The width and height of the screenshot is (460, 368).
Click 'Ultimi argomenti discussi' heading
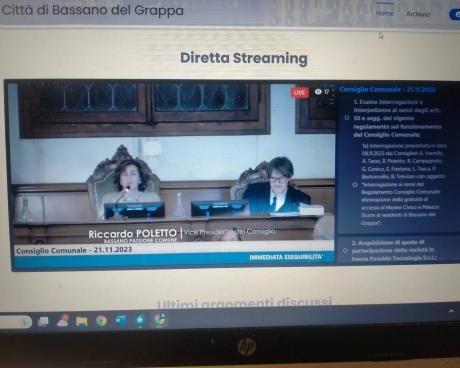244,303
